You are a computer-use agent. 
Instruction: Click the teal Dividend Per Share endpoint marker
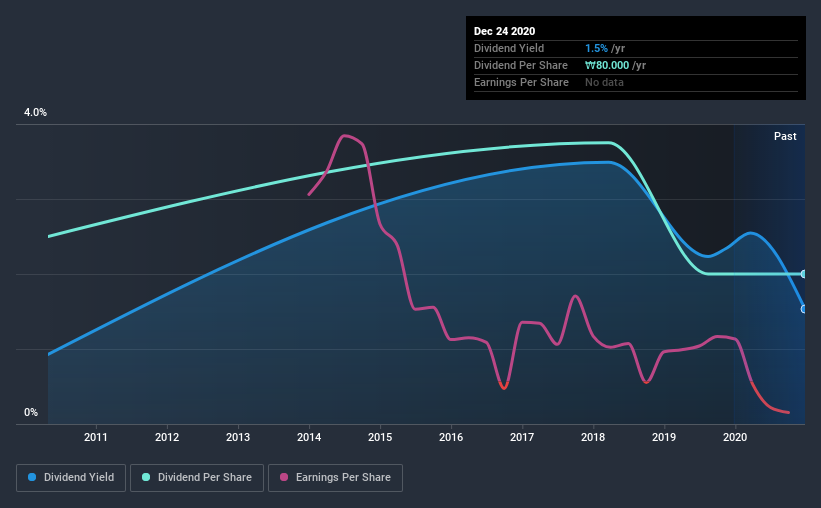[803, 274]
